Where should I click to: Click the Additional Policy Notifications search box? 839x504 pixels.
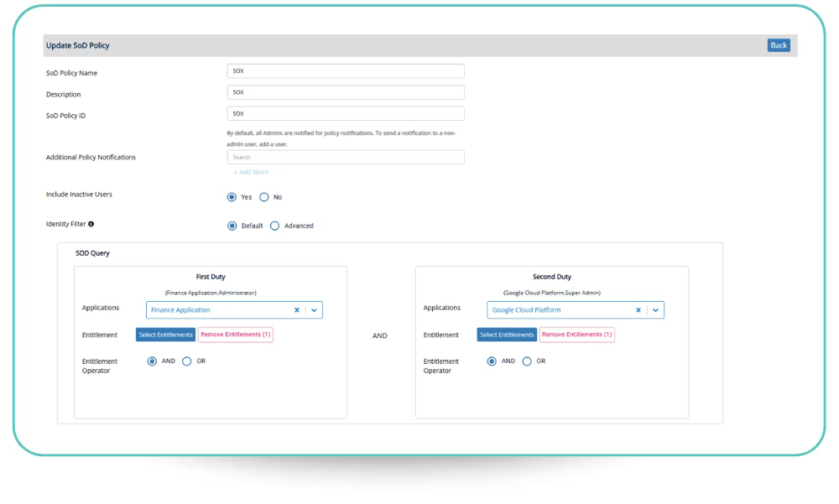345,157
